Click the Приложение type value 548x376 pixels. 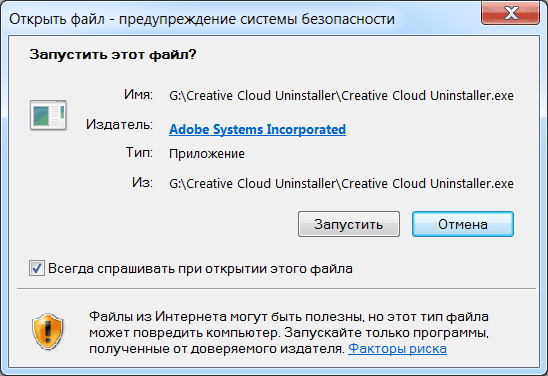[x=207, y=154]
